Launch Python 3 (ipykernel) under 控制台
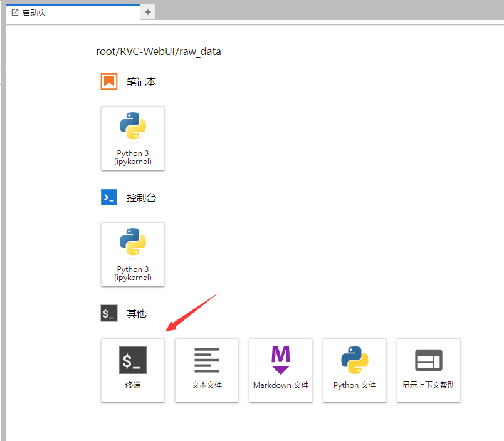504x441 pixels. 133,254
